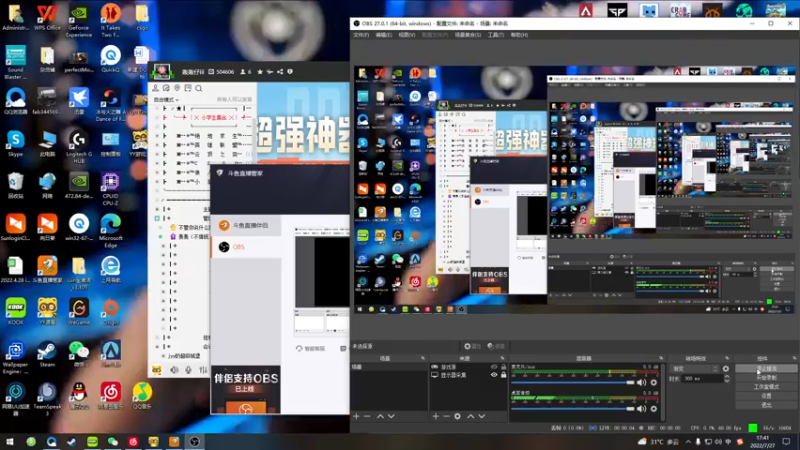Open the WeGame desktop shortcut
The height and width of the screenshot is (450, 800).
point(79,311)
